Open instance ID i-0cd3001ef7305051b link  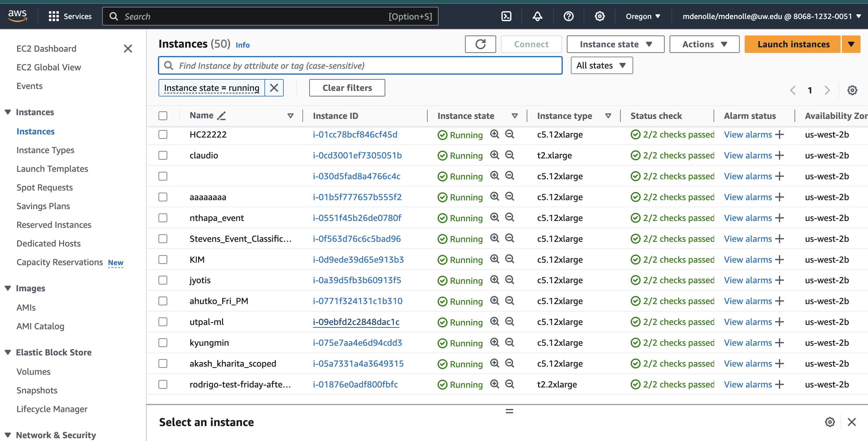tap(357, 156)
